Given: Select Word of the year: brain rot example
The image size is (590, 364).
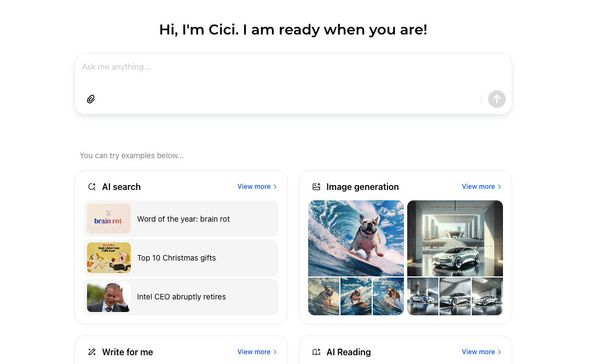Looking at the screenshot, I should (x=181, y=219).
